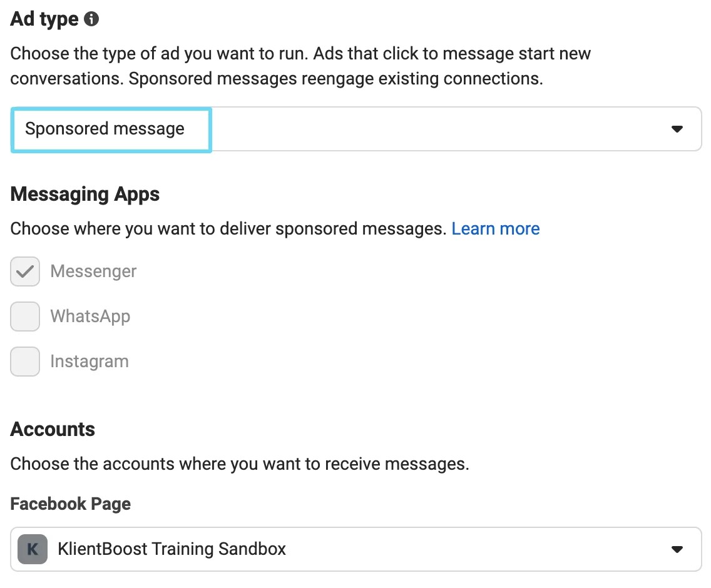Click the Instagram label text
This screenshot has height=588, width=711.
(x=89, y=362)
